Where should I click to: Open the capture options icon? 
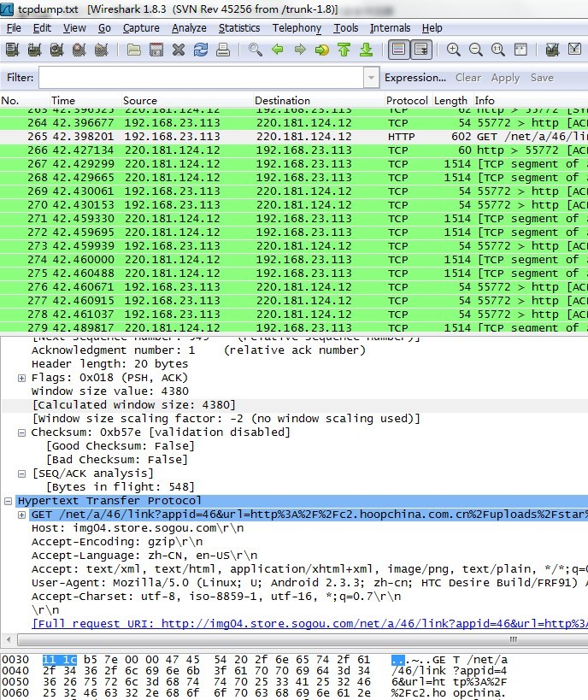click(x=35, y=50)
